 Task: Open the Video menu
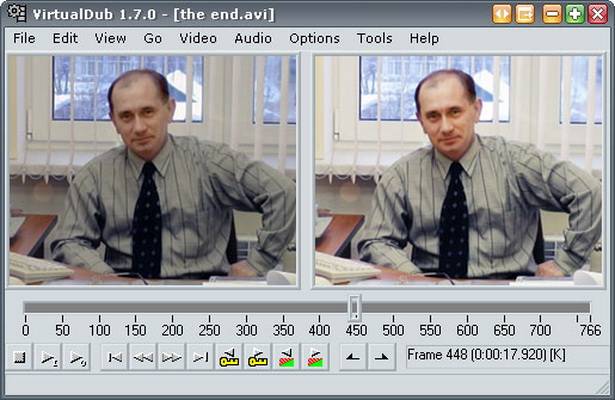(x=198, y=38)
